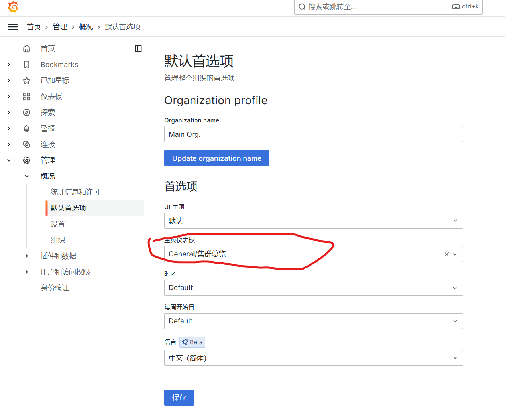Select the 探索 compass icon
This screenshot has width=505, height=420.
(x=26, y=112)
